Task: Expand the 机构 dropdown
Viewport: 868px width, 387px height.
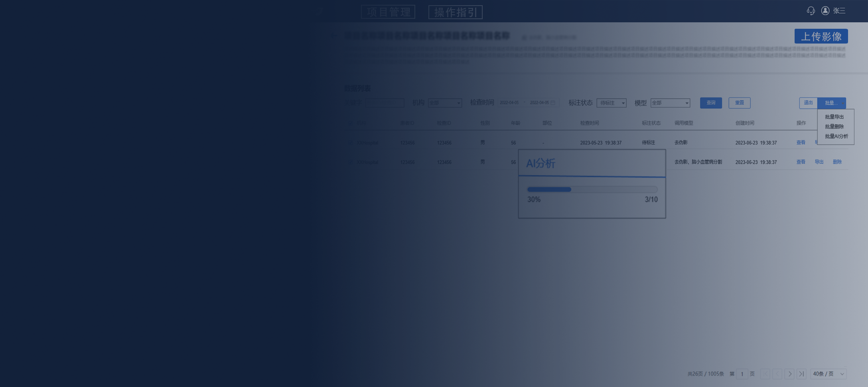Action: 445,103
